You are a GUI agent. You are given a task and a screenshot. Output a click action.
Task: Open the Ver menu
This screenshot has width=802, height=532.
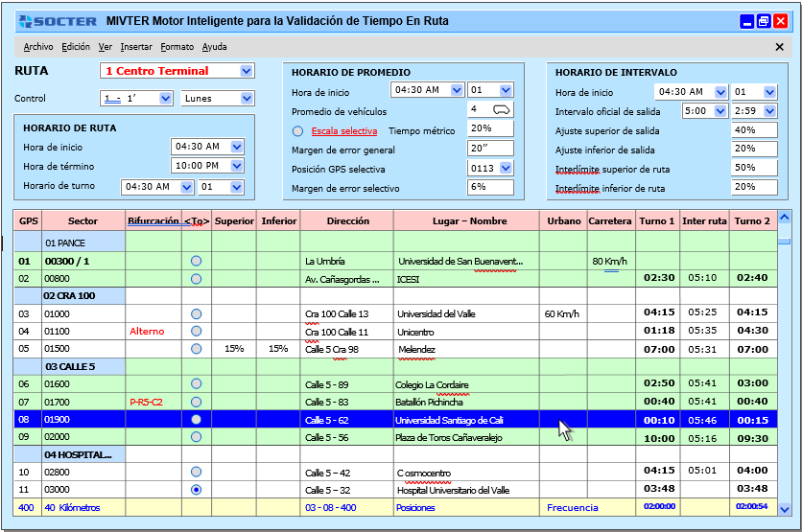[x=106, y=47]
